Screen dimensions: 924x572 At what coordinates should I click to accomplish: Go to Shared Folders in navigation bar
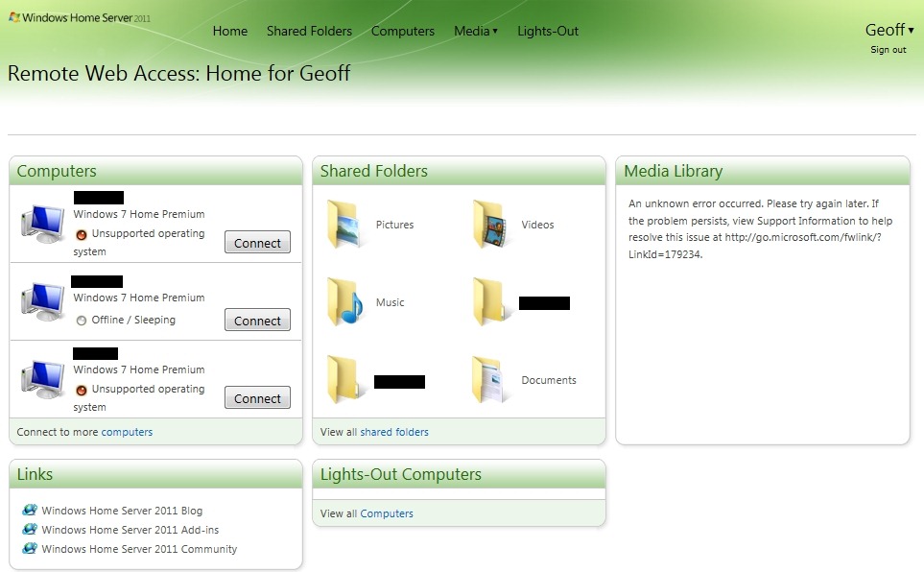coord(309,31)
